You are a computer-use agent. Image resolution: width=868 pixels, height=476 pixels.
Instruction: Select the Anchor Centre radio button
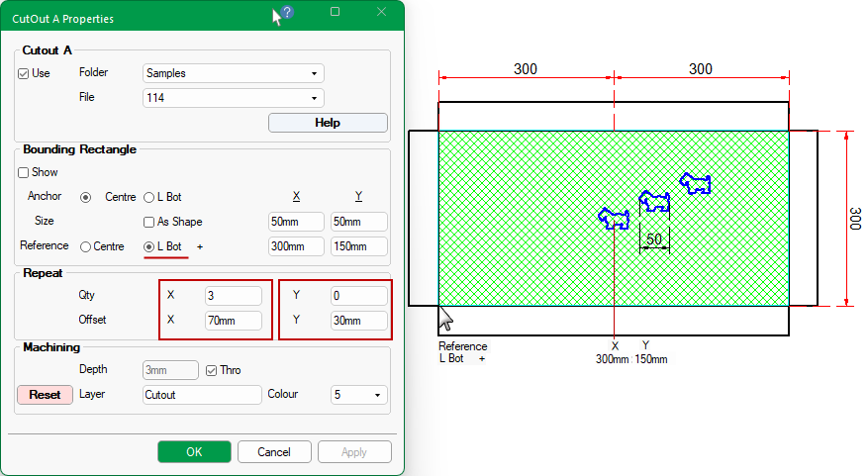click(x=85, y=198)
